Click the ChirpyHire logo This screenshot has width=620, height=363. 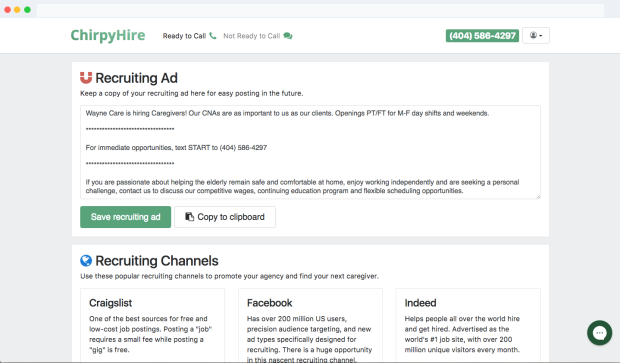[x=108, y=36]
